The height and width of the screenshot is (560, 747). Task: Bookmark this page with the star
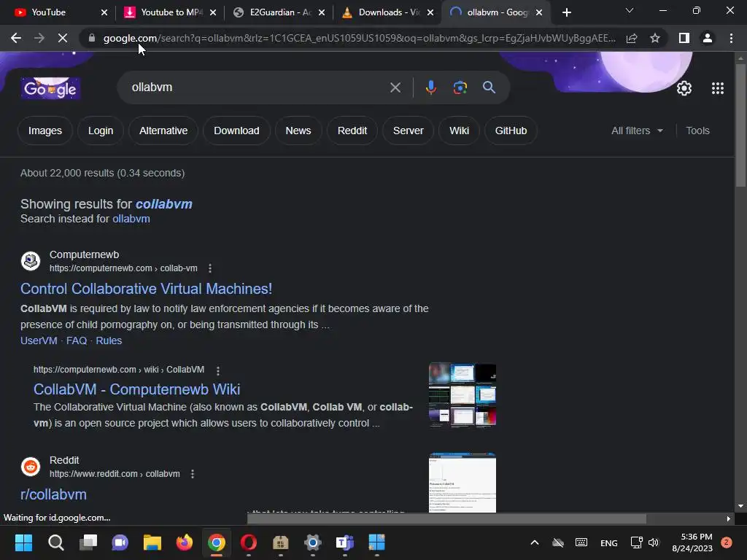tap(655, 38)
